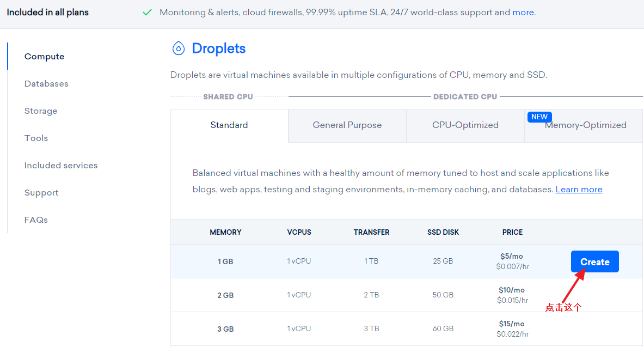Screen dimensions: 644x347
Task: Jump to FAQs sidebar item
Action: pos(36,220)
